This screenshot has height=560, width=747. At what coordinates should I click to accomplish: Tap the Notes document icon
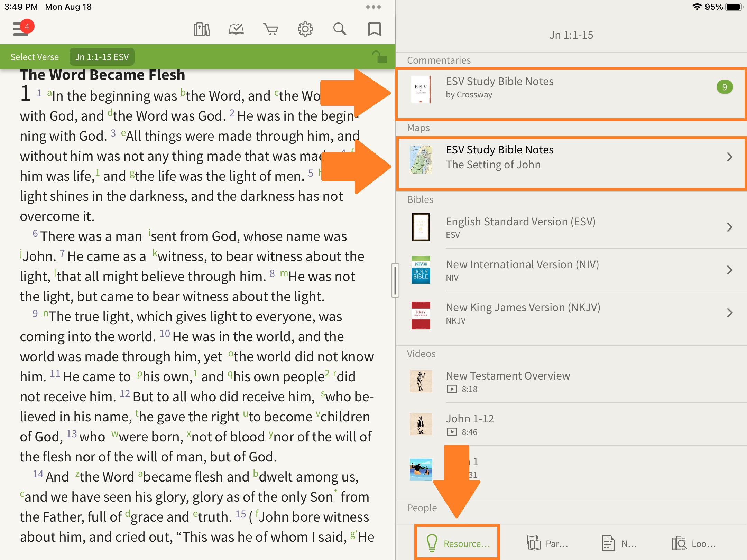[x=608, y=543]
